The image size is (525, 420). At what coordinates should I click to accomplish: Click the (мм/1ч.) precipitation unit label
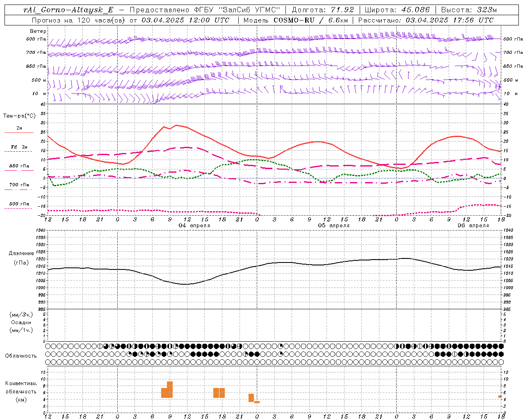pos(21,330)
